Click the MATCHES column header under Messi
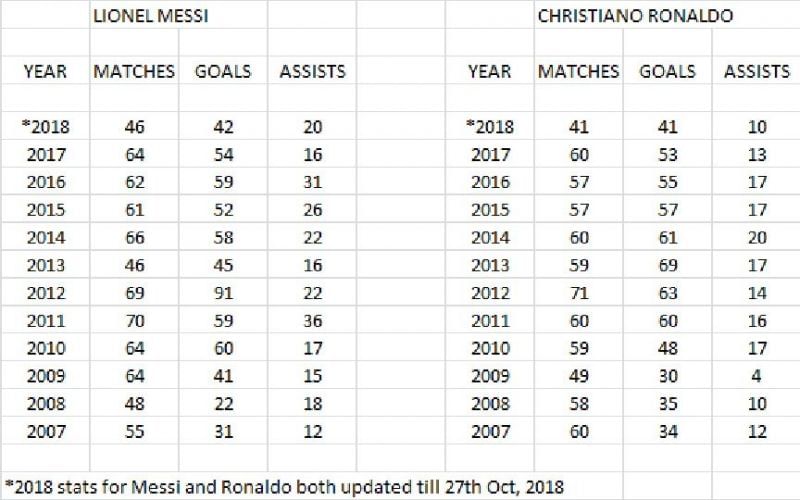This screenshot has width=800, height=500. tap(134, 72)
